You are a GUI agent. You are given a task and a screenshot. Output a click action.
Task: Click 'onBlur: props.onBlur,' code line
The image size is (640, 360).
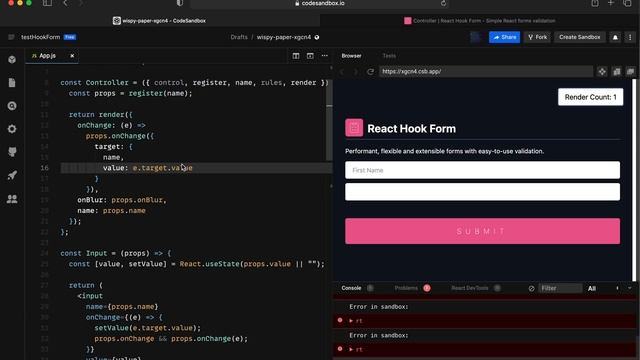pos(122,200)
